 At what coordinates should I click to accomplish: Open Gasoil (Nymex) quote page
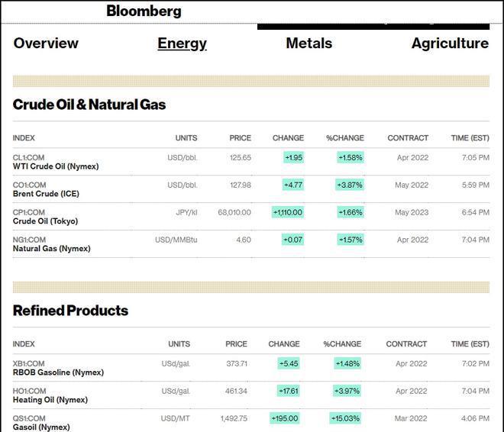[x=41, y=427]
